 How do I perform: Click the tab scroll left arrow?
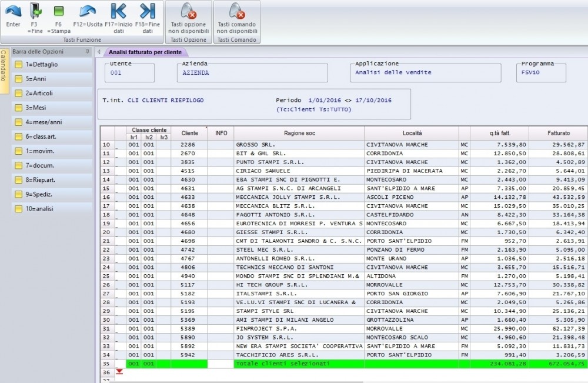[x=99, y=52]
